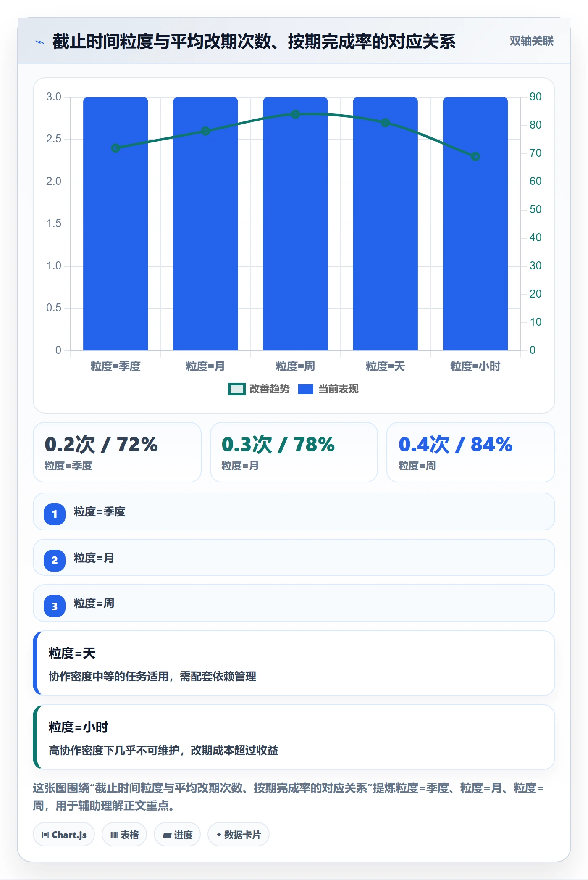The height and width of the screenshot is (880, 588).
Task: Click text 协作密度中等的任务适用，需配套依赖管理
Action: tap(152, 676)
